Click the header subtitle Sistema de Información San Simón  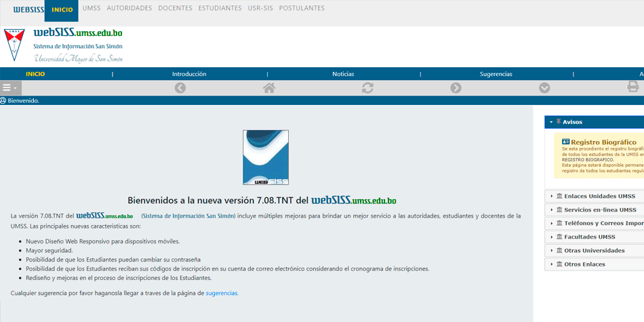click(78, 46)
